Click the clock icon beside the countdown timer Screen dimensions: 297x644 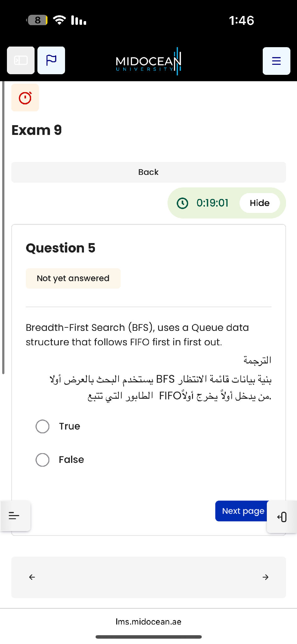point(183,203)
